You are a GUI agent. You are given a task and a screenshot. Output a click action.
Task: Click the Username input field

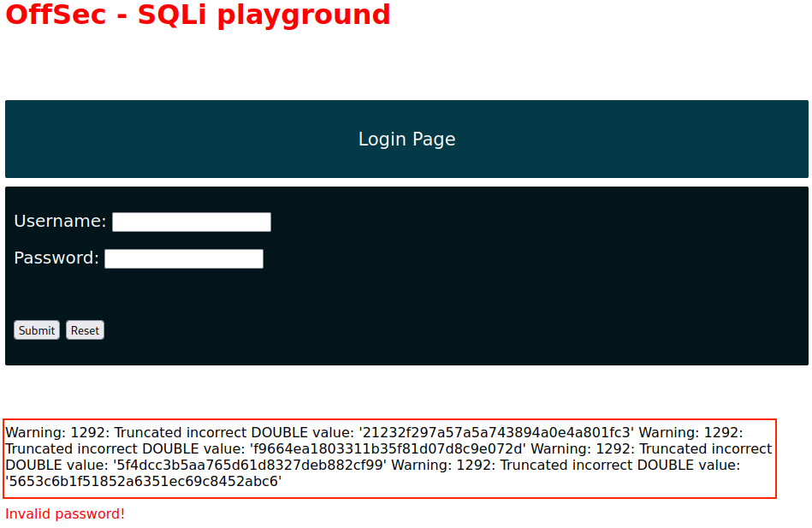pos(191,222)
